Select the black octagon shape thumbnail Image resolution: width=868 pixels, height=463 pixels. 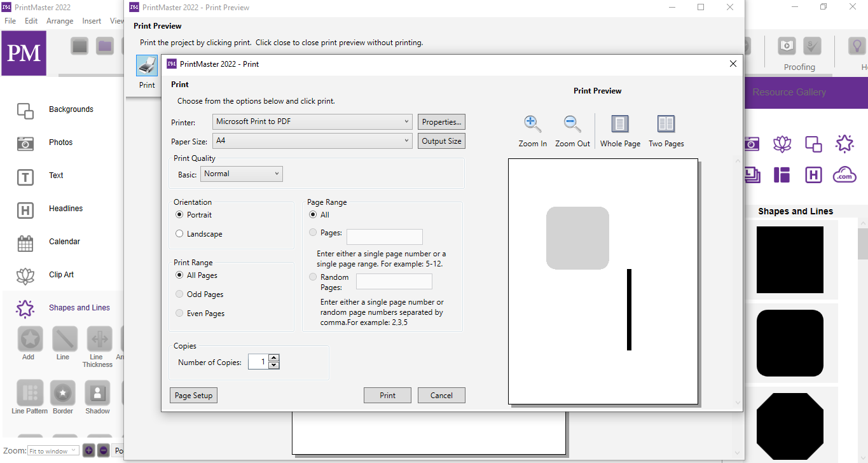point(790,426)
